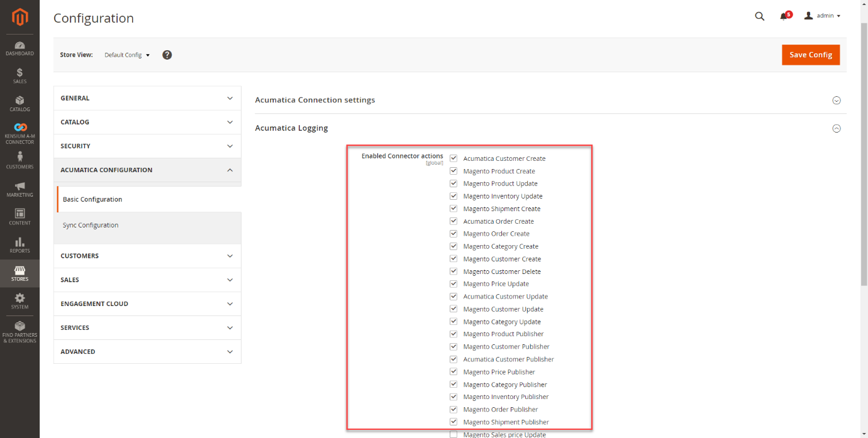Toggle Magento Category Create checkbox
Image resolution: width=868 pixels, height=438 pixels.
(x=453, y=246)
